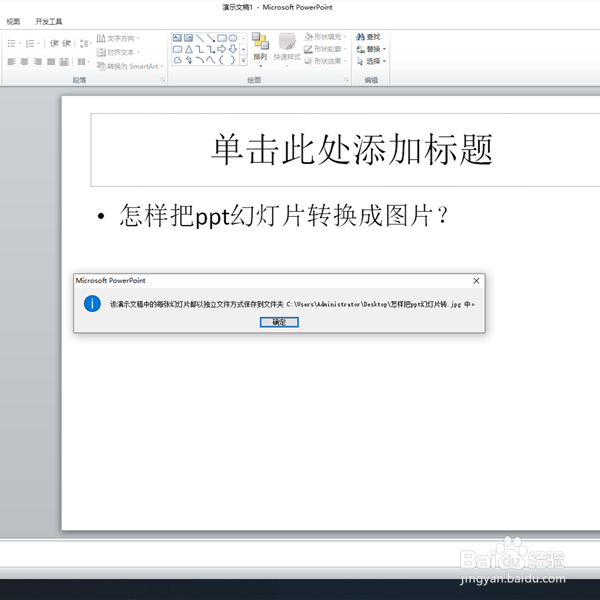Screen dimensions: 600x600
Task: Select the right block arrow shape
Action: pos(222,49)
